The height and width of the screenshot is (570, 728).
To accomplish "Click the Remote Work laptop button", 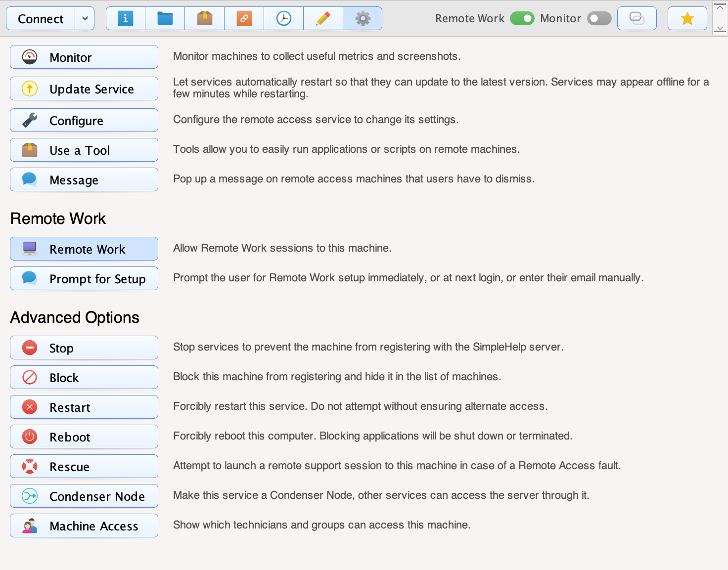I will [x=84, y=249].
